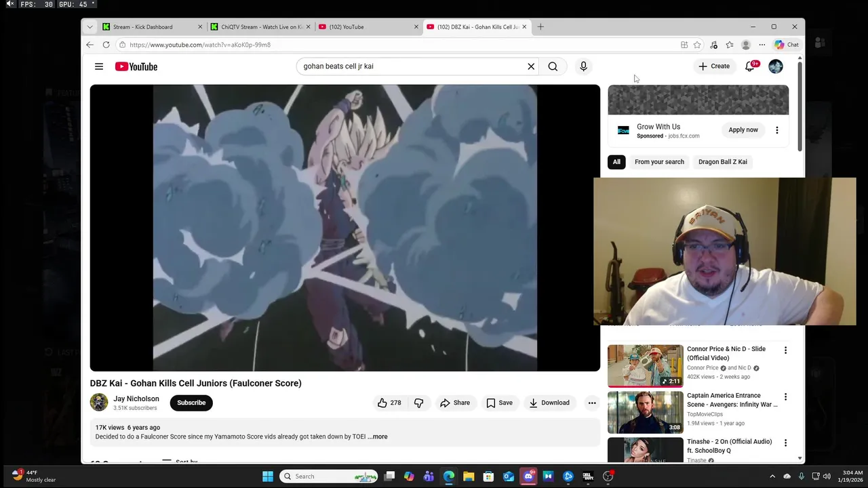Open Call of Duty from the taskbar

(x=588, y=476)
